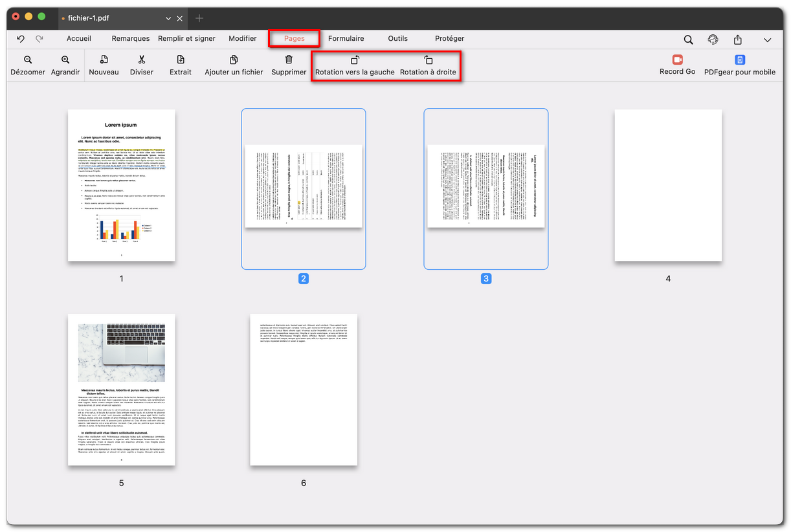
Task: Select the Dézoomer zoom-out tool
Action: click(x=27, y=65)
